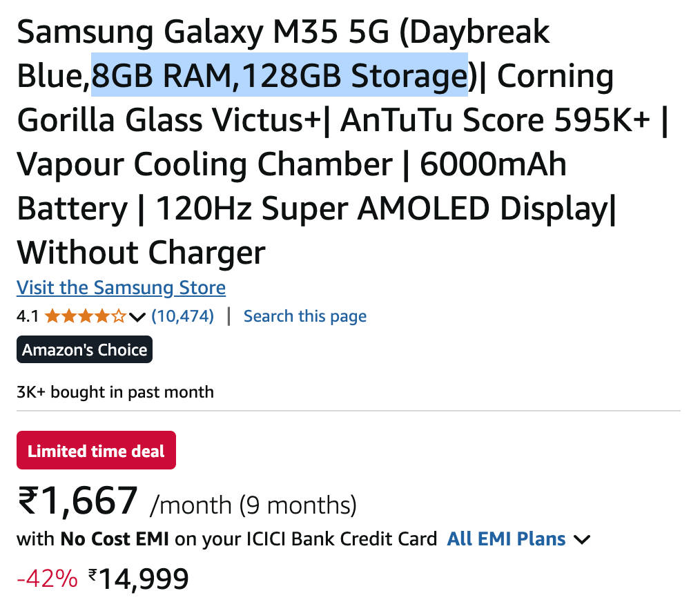Click the ICICI Bank Credit Card text
Viewport: 700px width, 602px height.
[340, 538]
